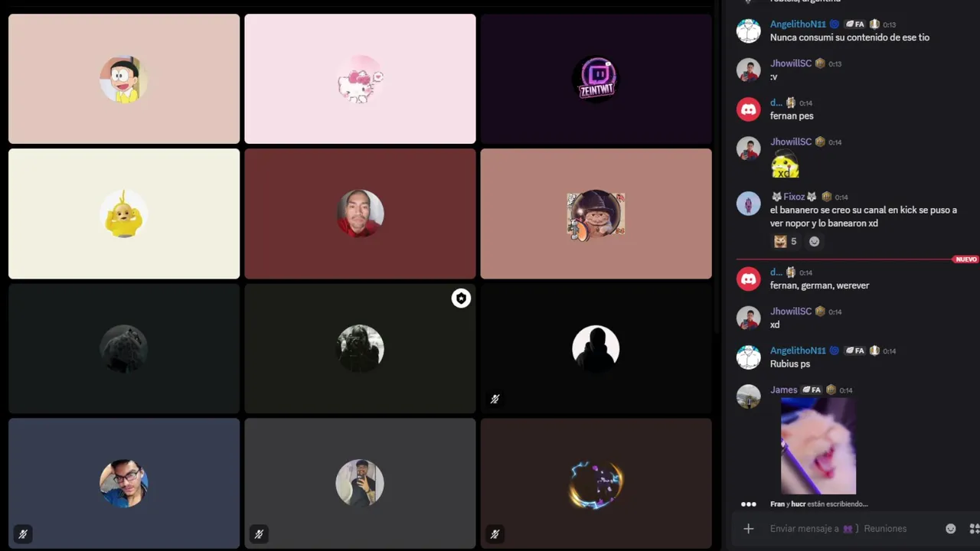Click role badge beside Fixoz name

coord(826,197)
